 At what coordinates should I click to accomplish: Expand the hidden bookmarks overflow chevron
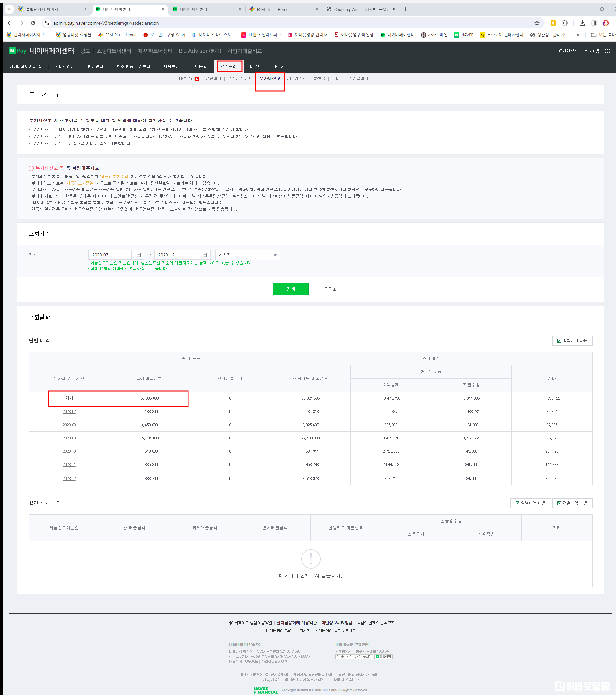(578, 35)
